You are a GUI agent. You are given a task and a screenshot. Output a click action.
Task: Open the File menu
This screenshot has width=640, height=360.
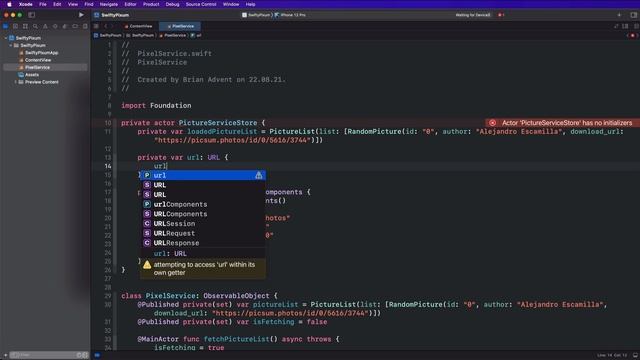tap(42, 4)
